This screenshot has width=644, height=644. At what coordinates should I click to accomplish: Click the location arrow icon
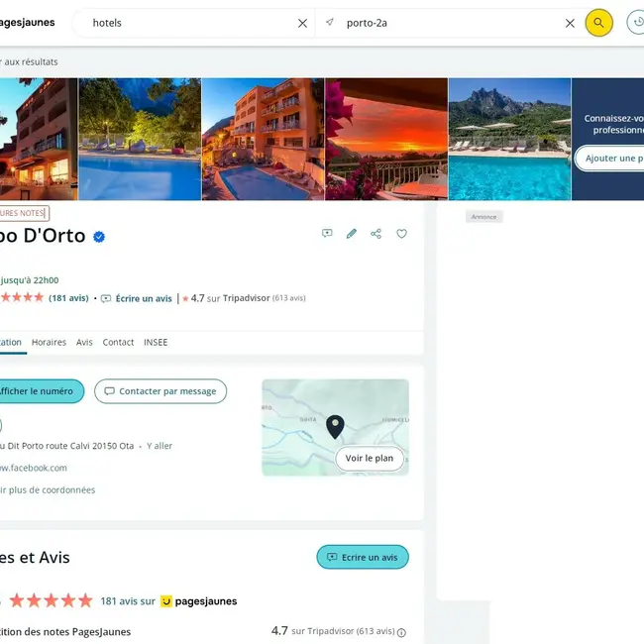330,22
